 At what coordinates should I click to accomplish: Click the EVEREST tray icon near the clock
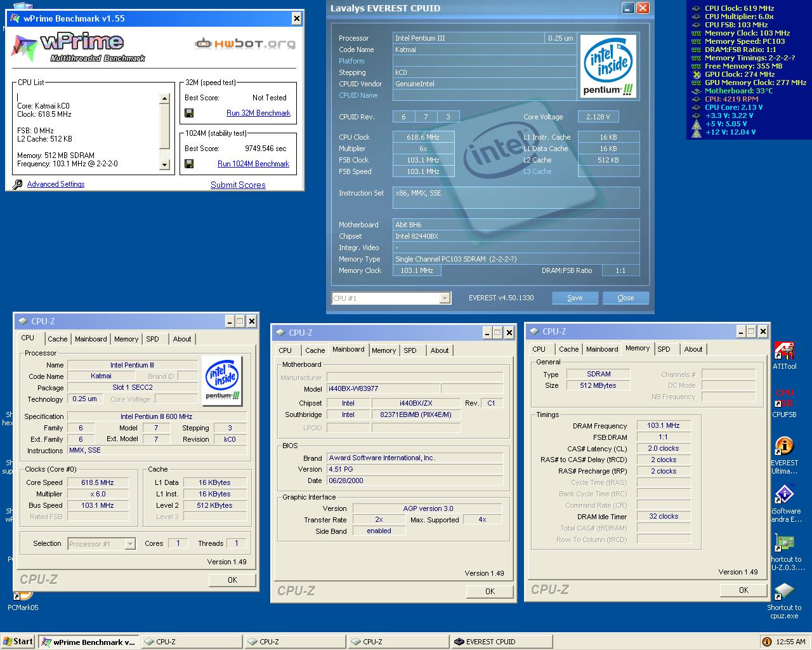pyautogui.click(x=766, y=642)
